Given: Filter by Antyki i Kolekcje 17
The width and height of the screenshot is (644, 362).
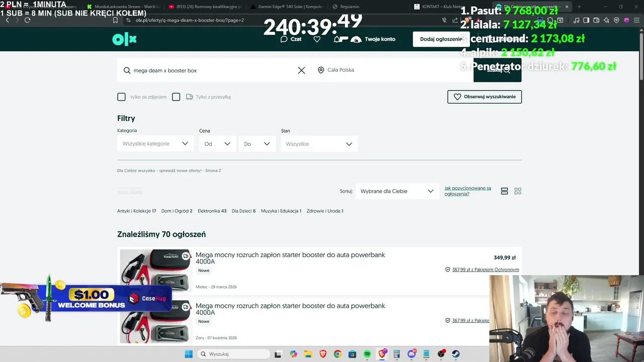Looking at the screenshot, I should tap(136, 211).
